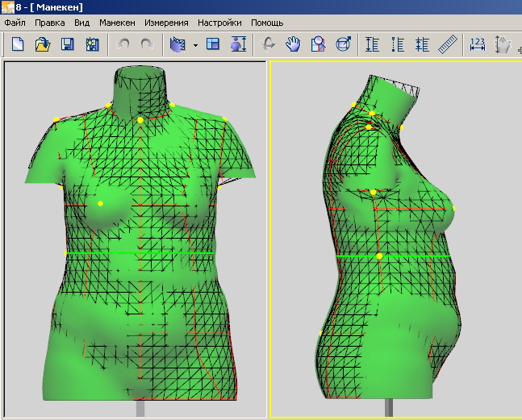Click the Undo arrow button

123,44
